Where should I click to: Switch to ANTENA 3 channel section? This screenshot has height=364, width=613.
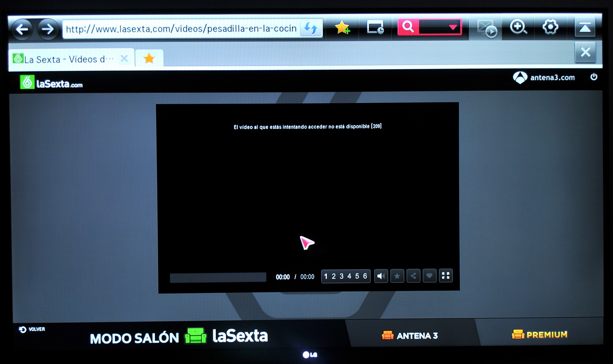(x=410, y=336)
